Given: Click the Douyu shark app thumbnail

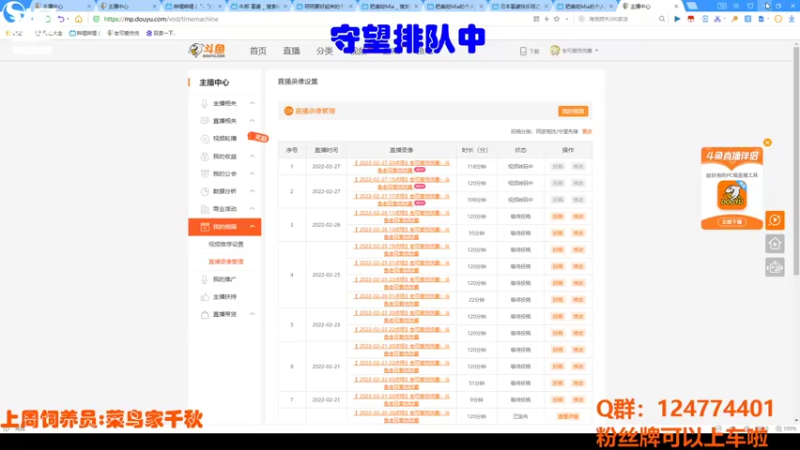Looking at the screenshot, I should pyautogui.click(x=732, y=195).
